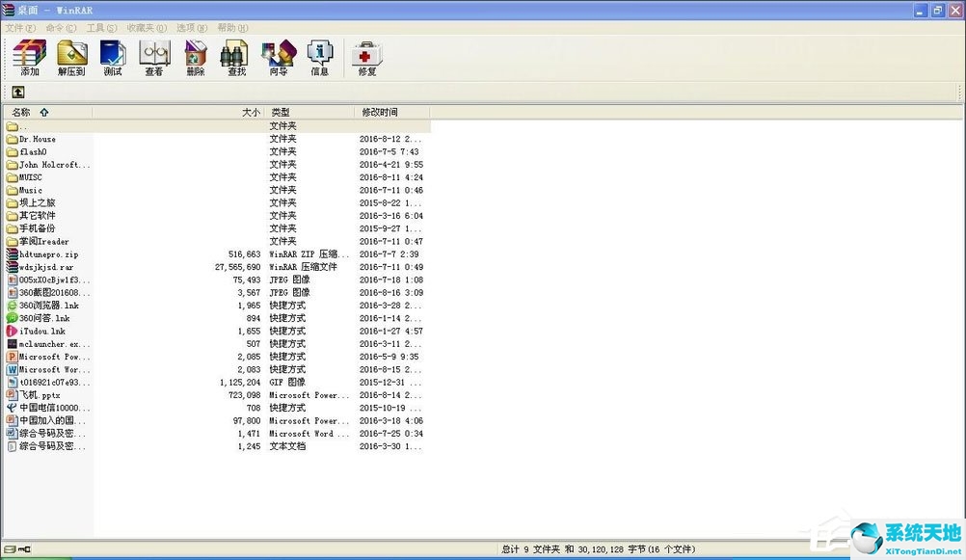This screenshot has height=560, width=966.
Task: Select the flash0 folder row
Action: click(217, 151)
